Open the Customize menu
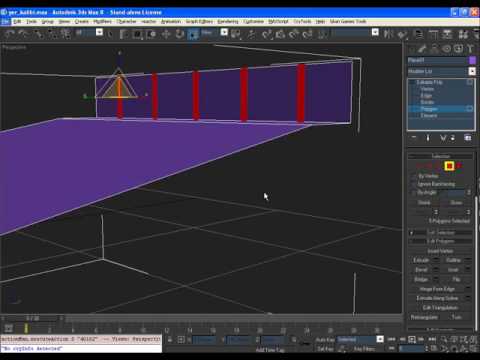 tap(253, 21)
